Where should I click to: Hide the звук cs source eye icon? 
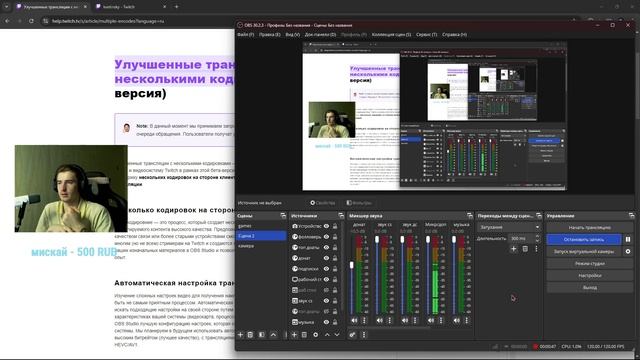click(x=327, y=301)
